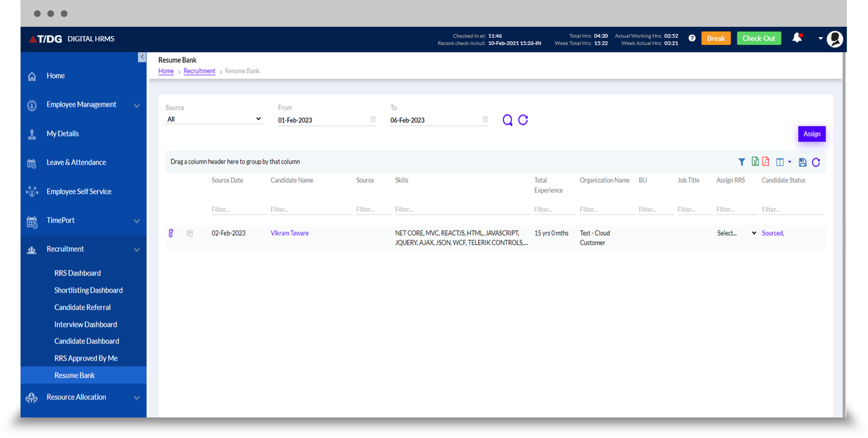Click the T/DG Digital HRMS logo

coord(72,39)
